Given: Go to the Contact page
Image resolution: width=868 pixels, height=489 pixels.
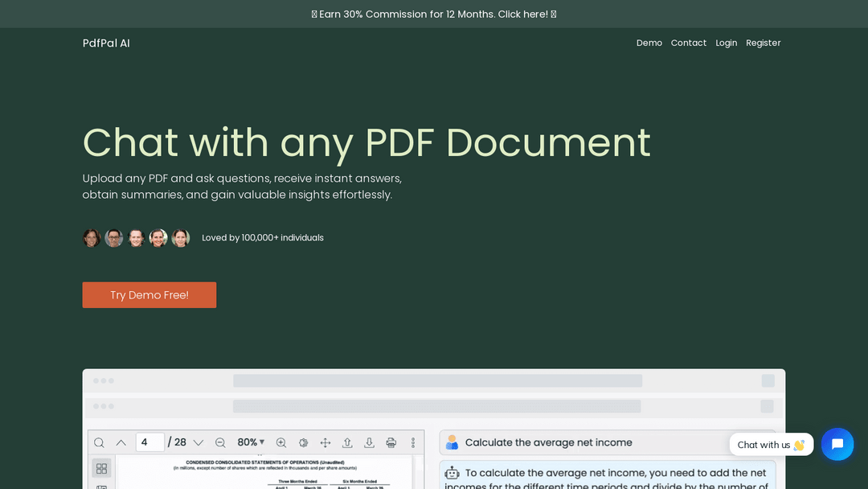Looking at the screenshot, I should [x=689, y=43].
